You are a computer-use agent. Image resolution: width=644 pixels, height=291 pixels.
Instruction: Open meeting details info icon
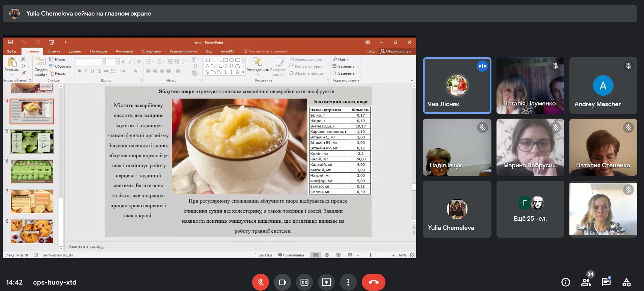(x=565, y=282)
